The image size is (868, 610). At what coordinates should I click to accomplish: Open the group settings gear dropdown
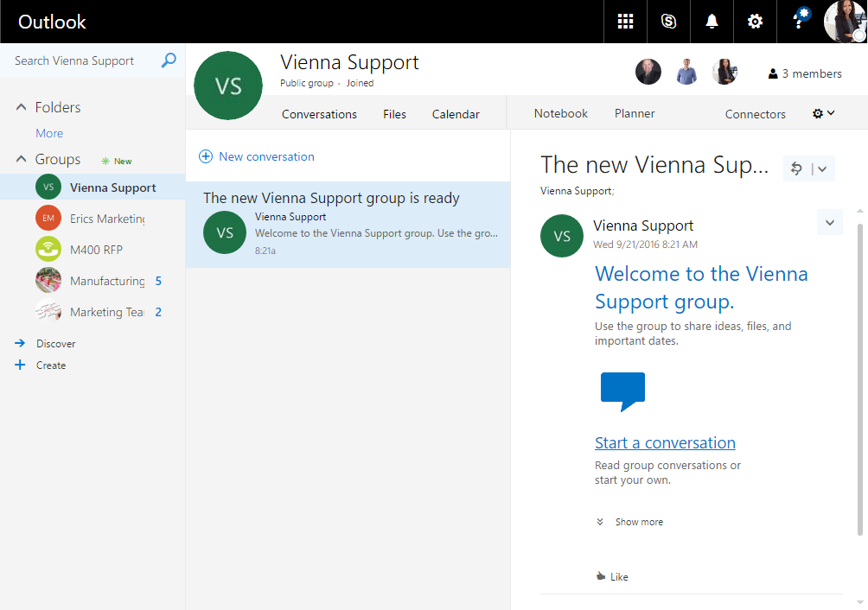pyautogui.click(x=823, y=113)
